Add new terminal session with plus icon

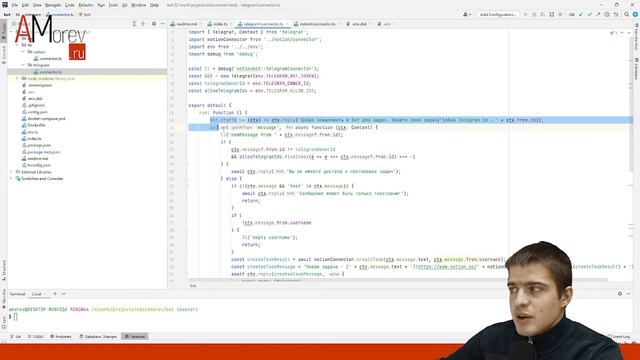(x=55, y=294)
